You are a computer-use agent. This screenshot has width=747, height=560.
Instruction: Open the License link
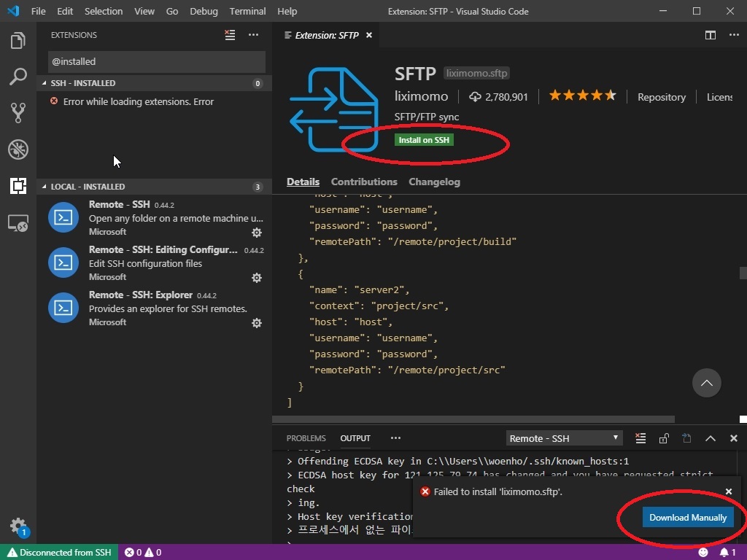(x=719, y=97)
